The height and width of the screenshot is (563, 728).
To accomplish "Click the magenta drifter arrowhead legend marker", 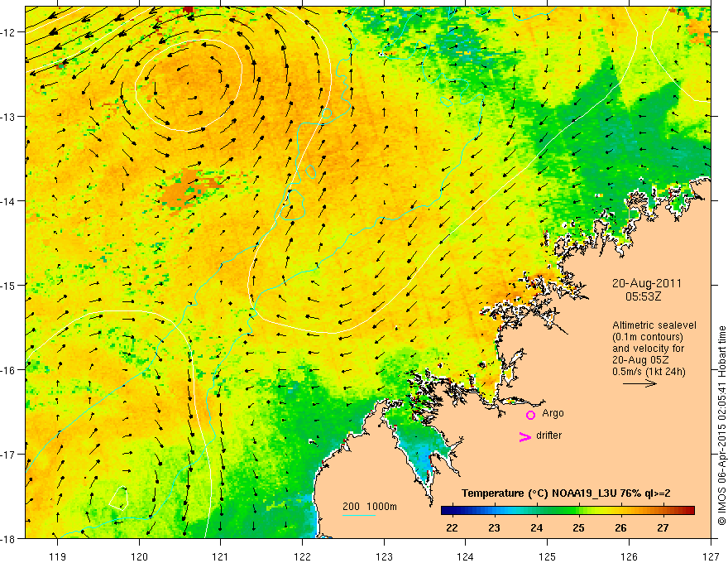I will [525, 436].
